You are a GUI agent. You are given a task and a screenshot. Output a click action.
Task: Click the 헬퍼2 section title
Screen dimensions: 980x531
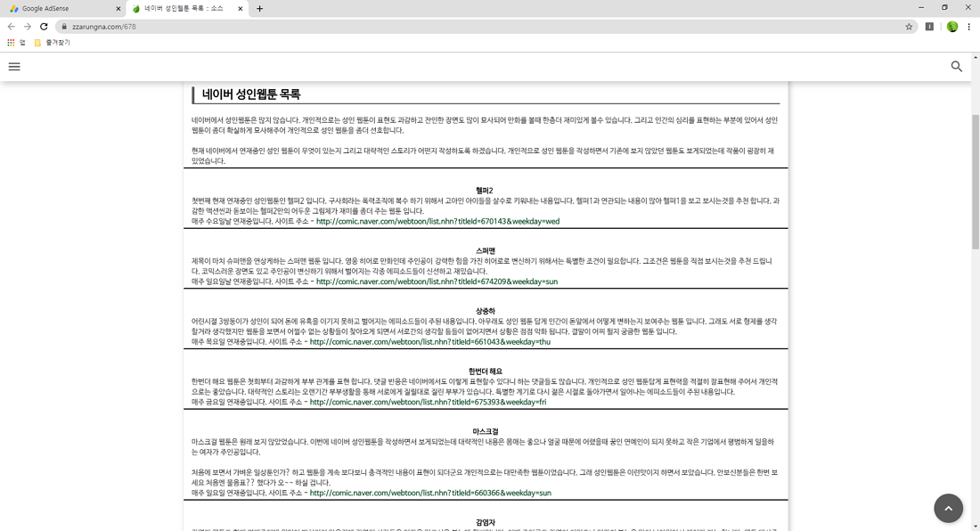485,191
